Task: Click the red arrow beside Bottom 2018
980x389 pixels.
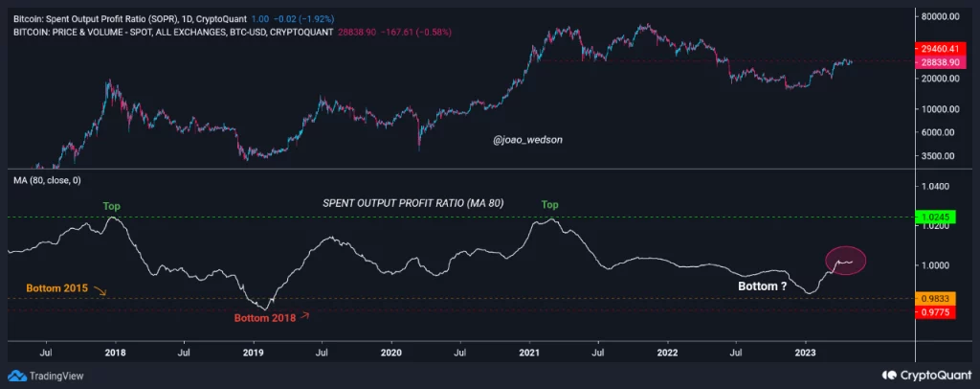Action: click(305, 314)
